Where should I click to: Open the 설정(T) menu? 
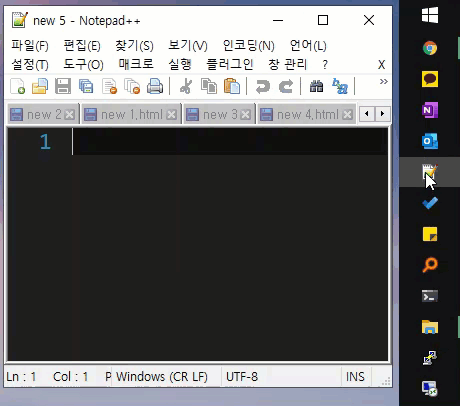click(x=30, y=64)
